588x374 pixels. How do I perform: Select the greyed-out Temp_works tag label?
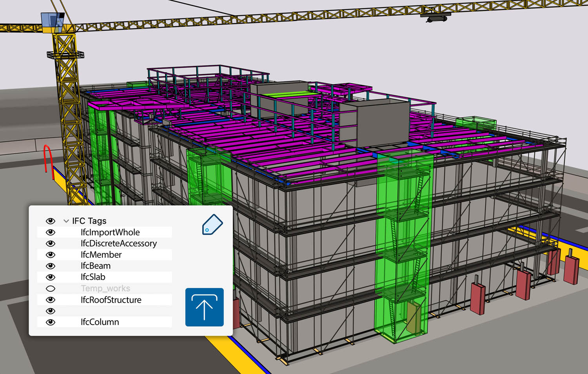point(105,288)
